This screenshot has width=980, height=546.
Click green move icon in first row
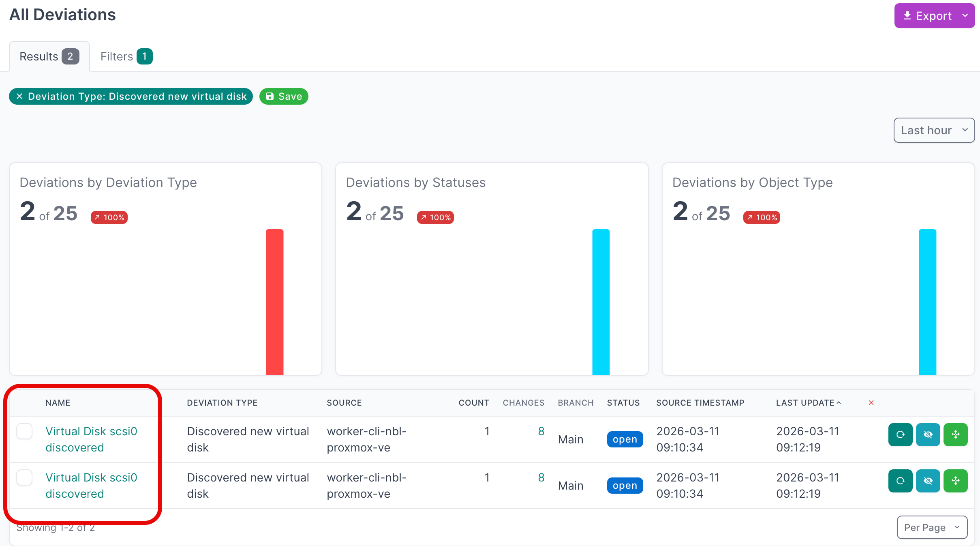[955, 434]
